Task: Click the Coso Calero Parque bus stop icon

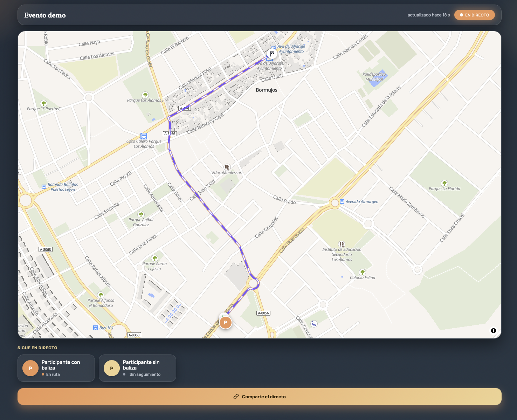Action: point(144,136)
